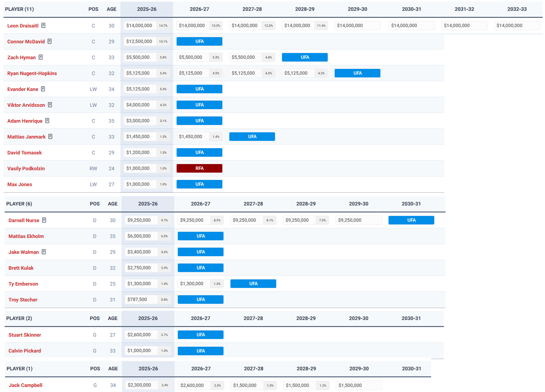Click Troy Stecher's $787,500 salary cell
Image resolution: width=545 pixels, height=392 pixels.
pos(141,300)
